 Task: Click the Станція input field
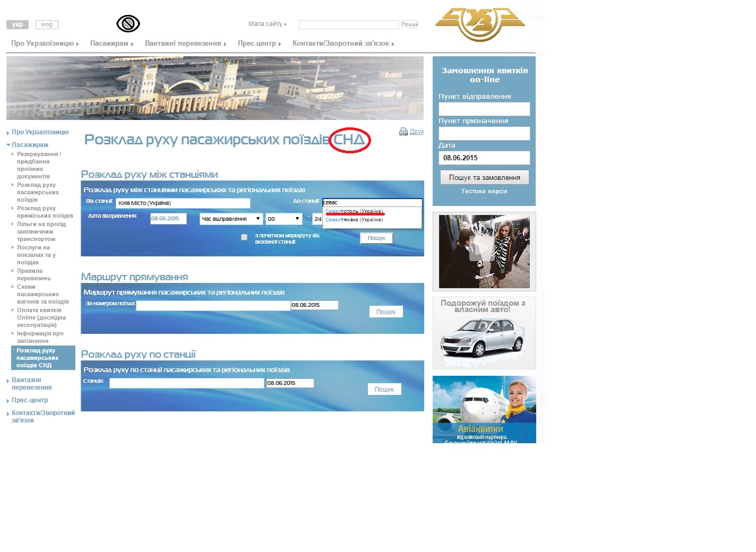tap(186, 383)
